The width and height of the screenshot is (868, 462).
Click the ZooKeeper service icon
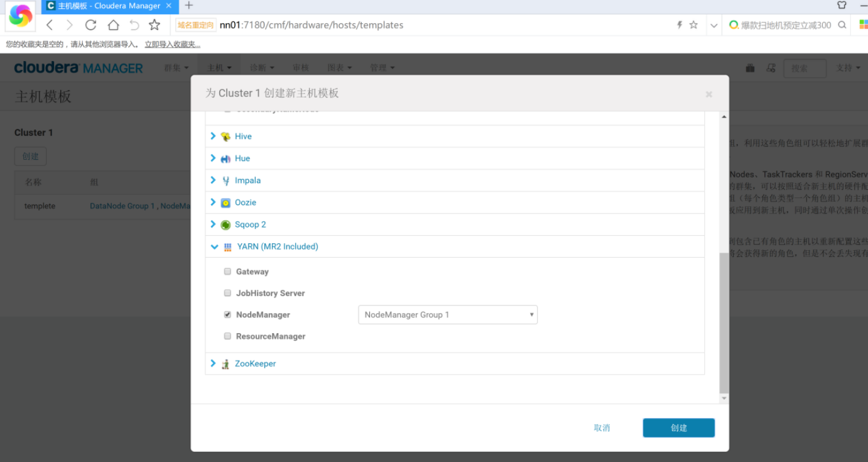[x=225, y=364]
